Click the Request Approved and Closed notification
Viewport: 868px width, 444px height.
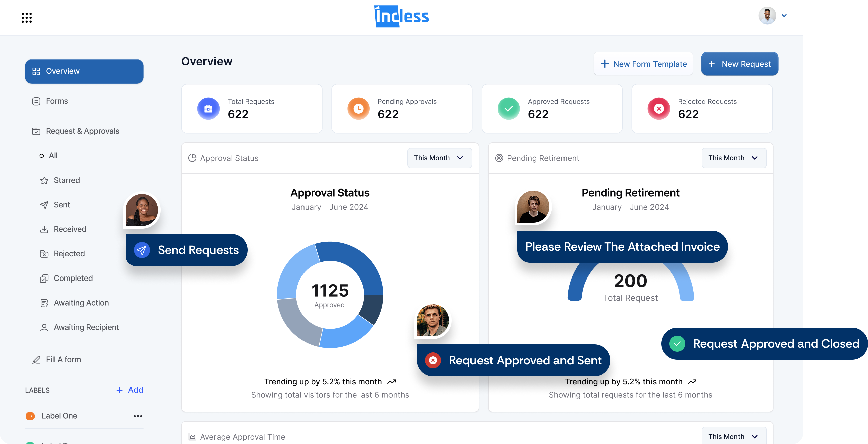coord(764,344)
